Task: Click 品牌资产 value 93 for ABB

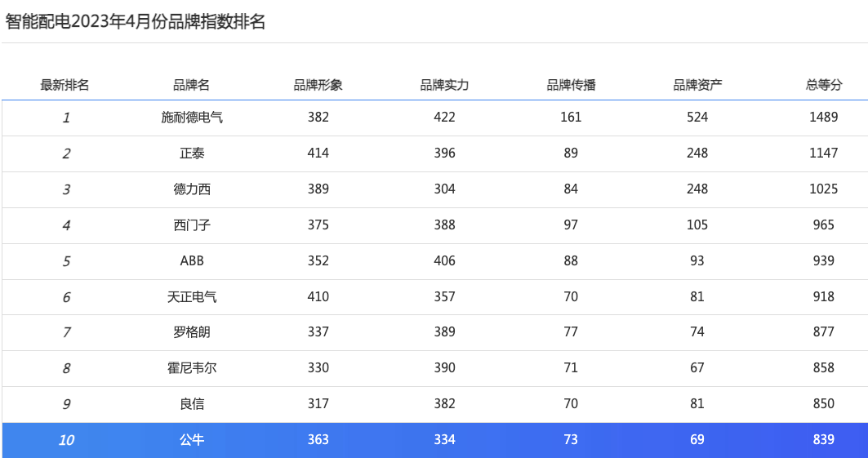Action: (x=697, y=260)
